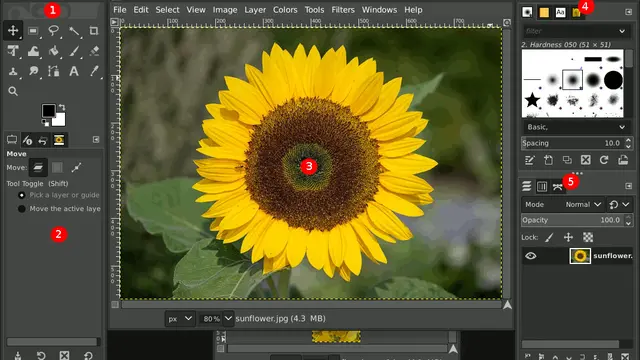The width and height of the screenshot is (640, 360).
Task: Toggle Quick Mask at canvas bottom-left
Action: click(115, 304)
